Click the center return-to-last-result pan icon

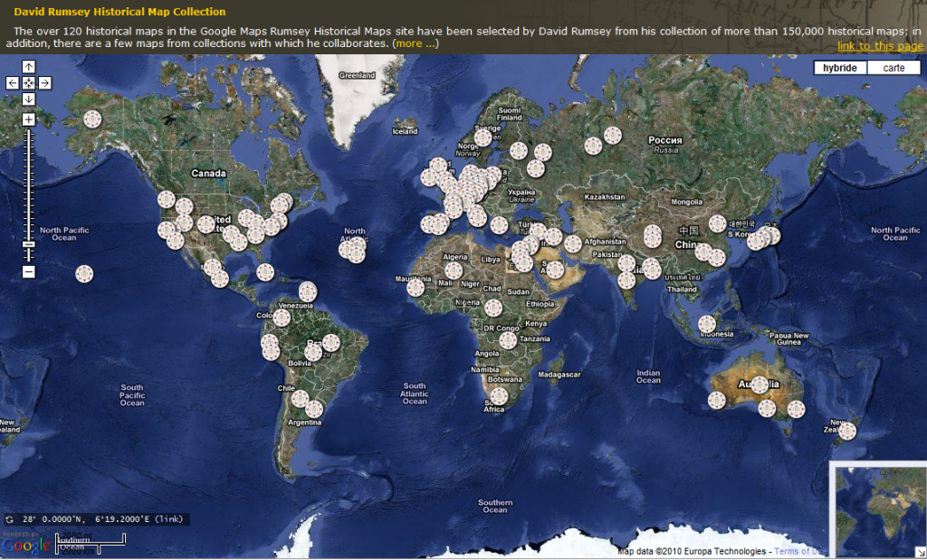click(x=28, y=83)
